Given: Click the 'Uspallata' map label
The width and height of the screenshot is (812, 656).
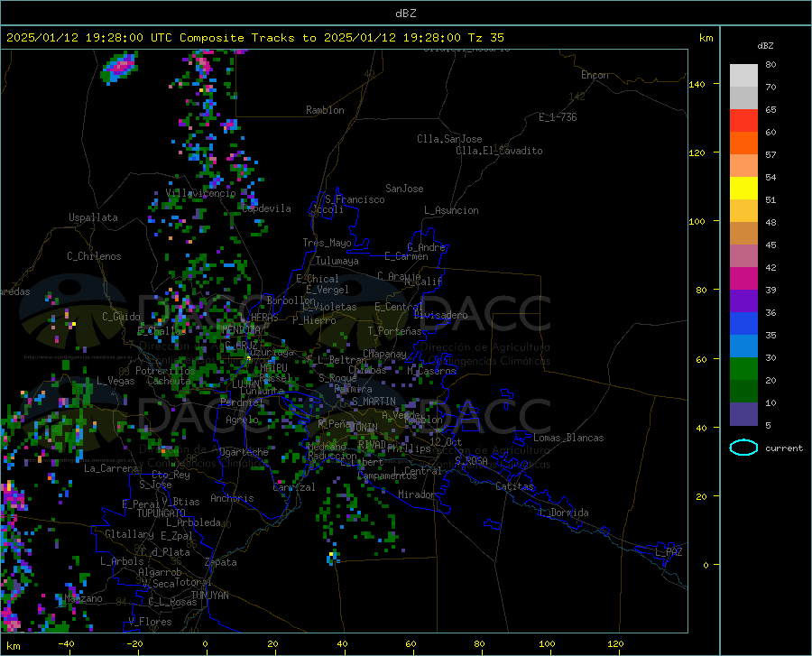Looking at the screenshot, I should pyautogui.click(x=93, y=217).
